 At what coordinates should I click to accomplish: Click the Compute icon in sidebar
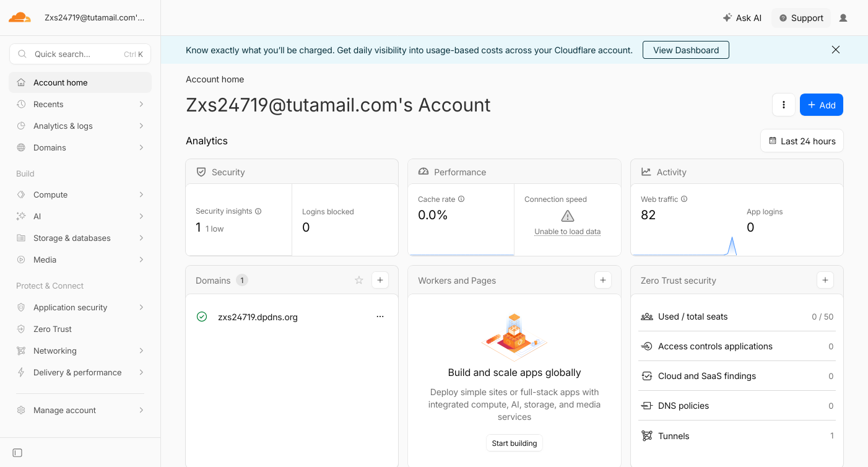pyautogui.click(x=21, y=194)
